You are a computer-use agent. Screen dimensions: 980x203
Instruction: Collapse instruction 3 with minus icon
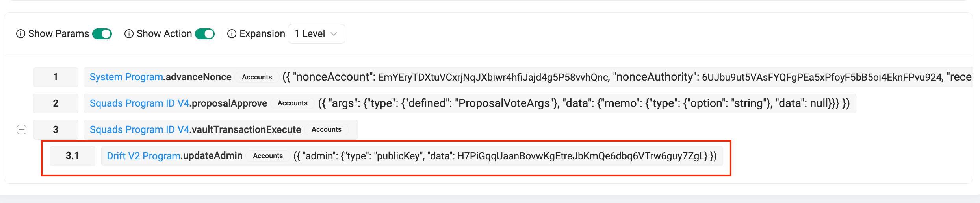(22, 129)
